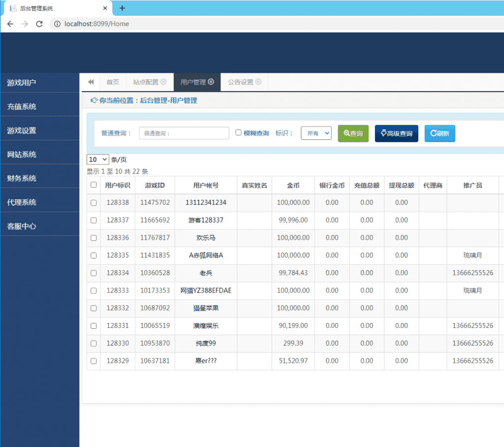Click the account cell 网猫YZ388EFDAE
504x447 pixels.
206,290
